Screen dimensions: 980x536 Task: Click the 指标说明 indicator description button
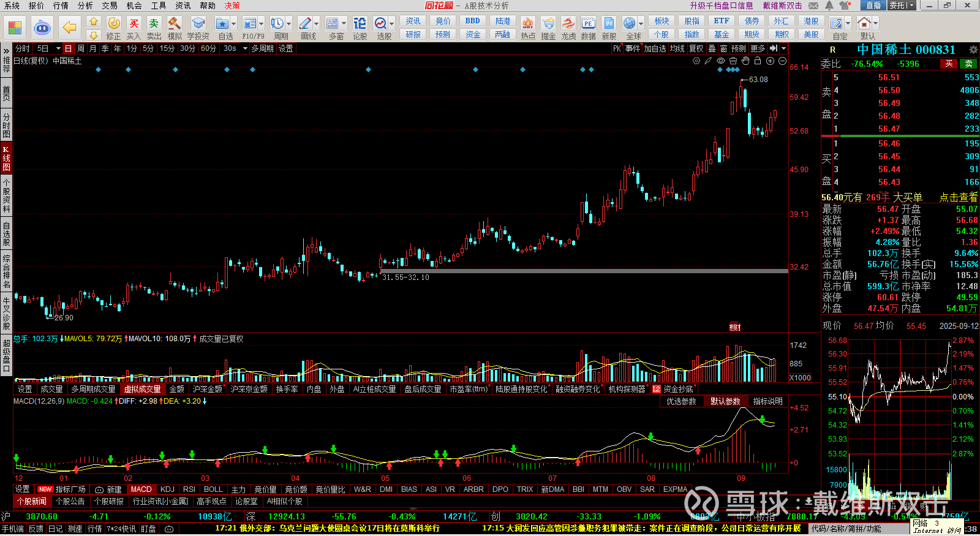click(768, 401)
